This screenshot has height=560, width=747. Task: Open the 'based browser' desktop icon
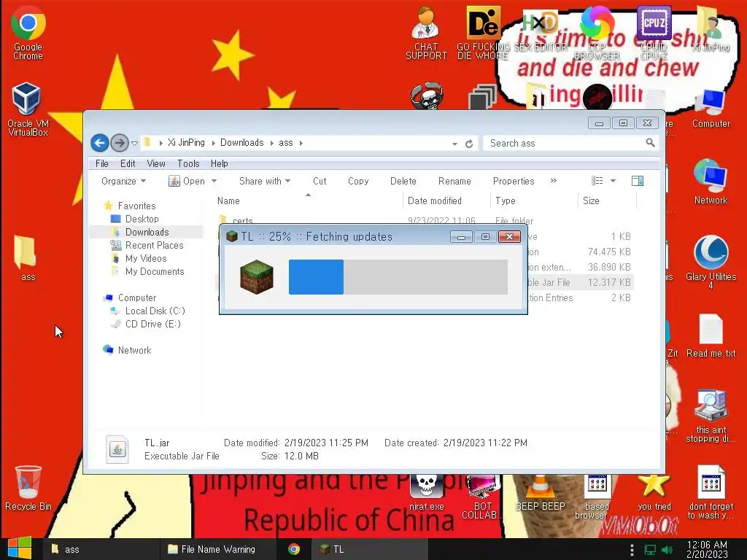(x=595, y=496)
